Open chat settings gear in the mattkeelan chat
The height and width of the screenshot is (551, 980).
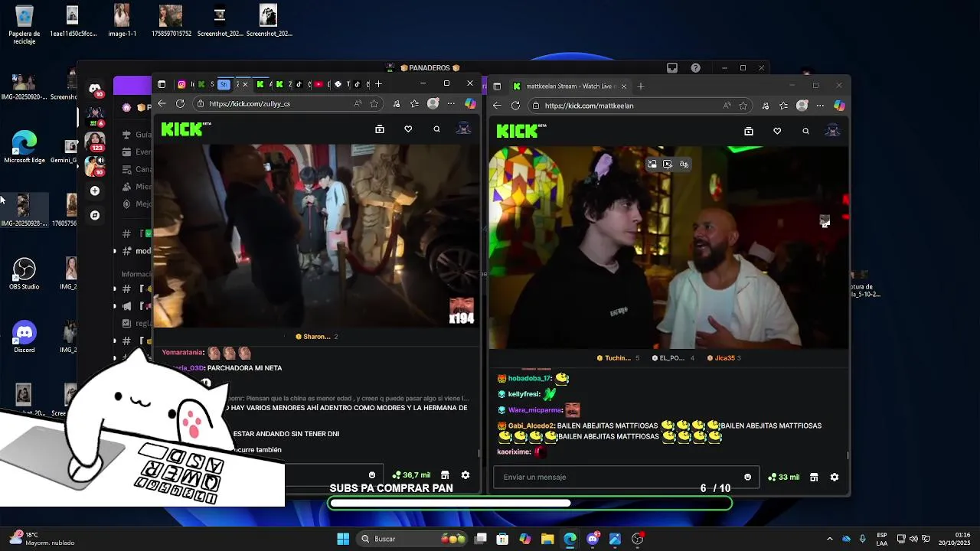pyautogui.click(x=835, y=477)
